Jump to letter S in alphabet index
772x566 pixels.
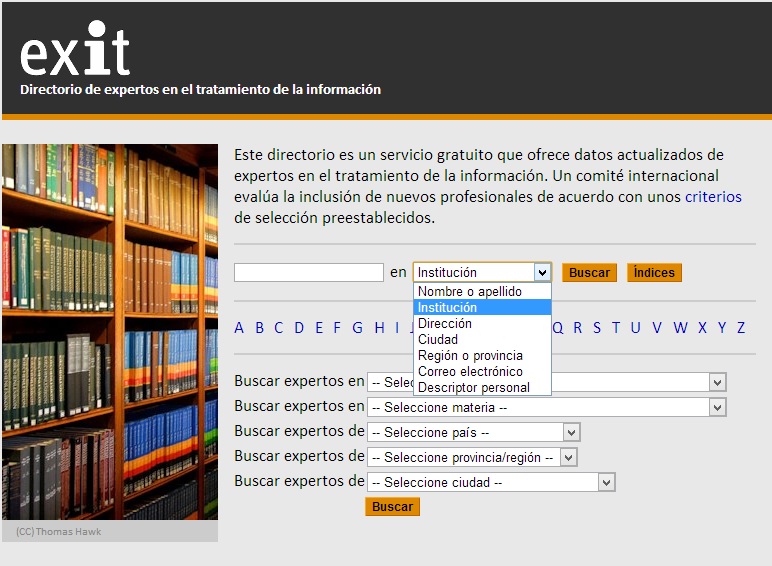pos(597,328)
